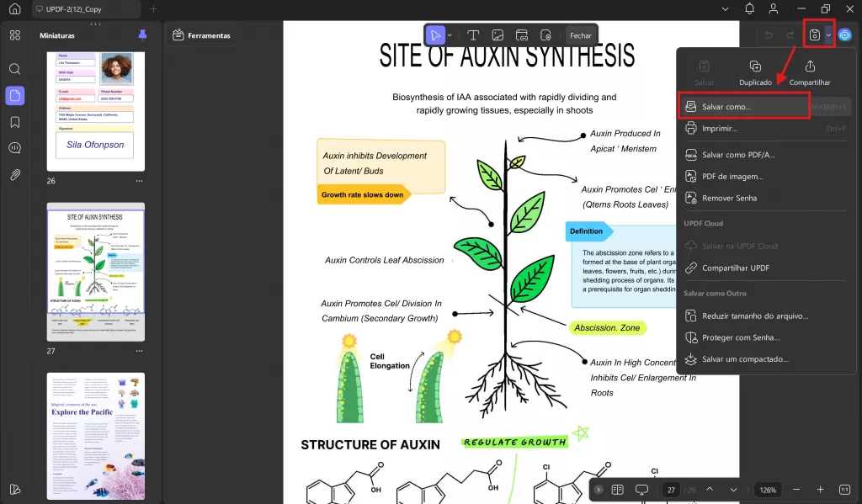
Task: Zoom out with minus button
Action: pos(796,489)
